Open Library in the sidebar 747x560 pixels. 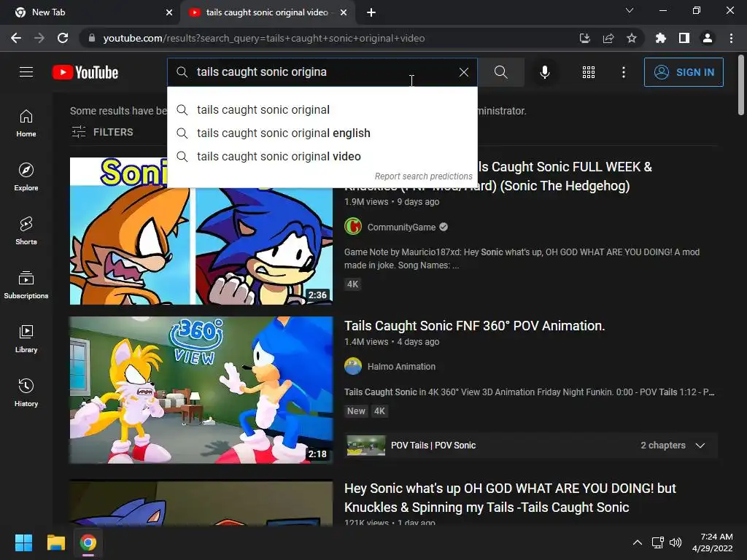[26, 338]
